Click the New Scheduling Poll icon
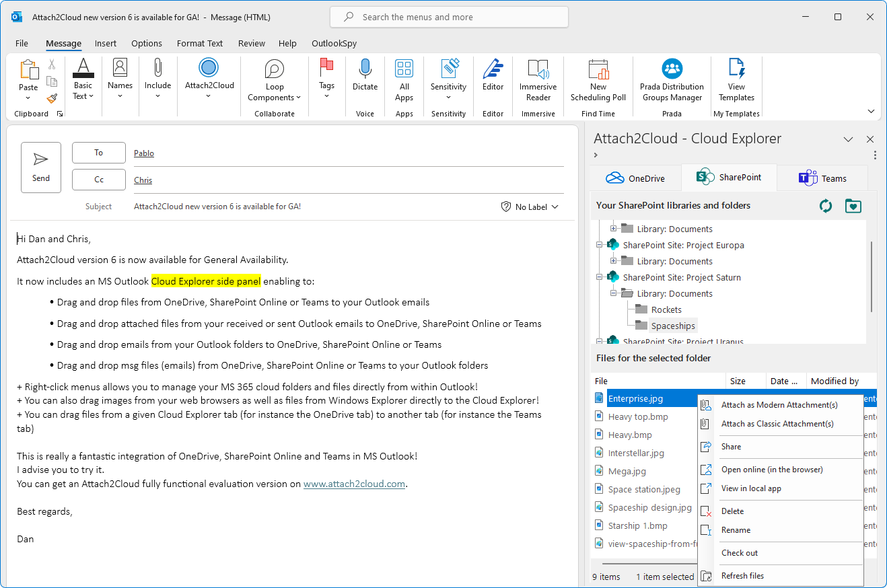887x588 pixels. (598, 69)
